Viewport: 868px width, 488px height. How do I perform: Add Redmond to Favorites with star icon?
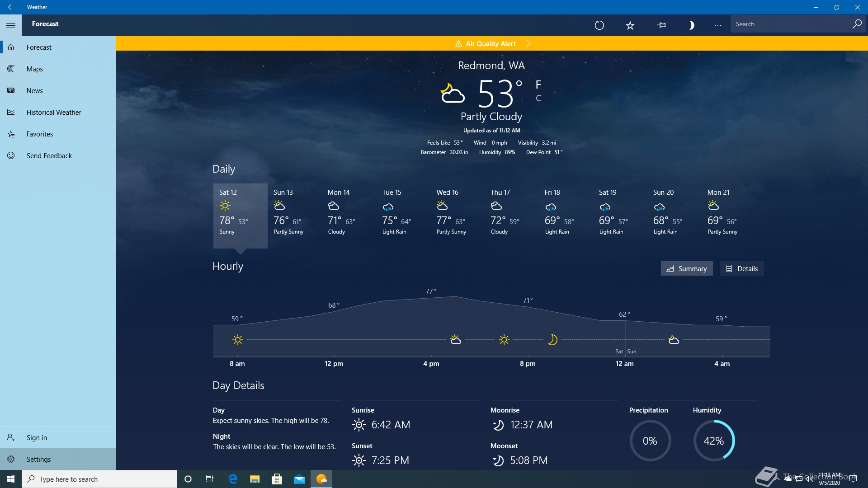point(630,25)
